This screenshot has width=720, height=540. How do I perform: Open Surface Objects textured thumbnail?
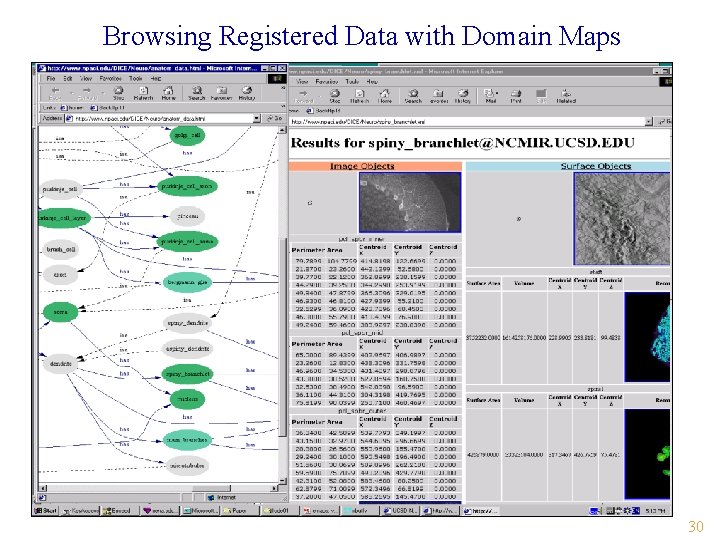pos(622,219)
